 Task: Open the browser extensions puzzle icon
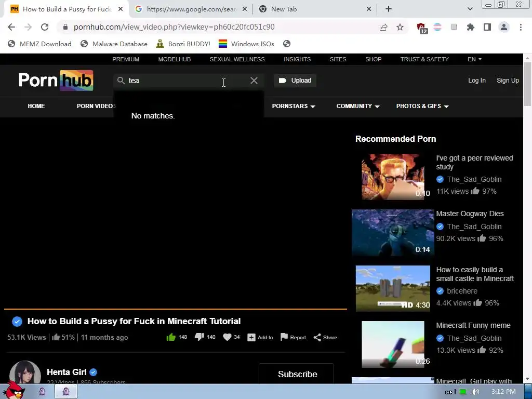[x=471, y=27]
